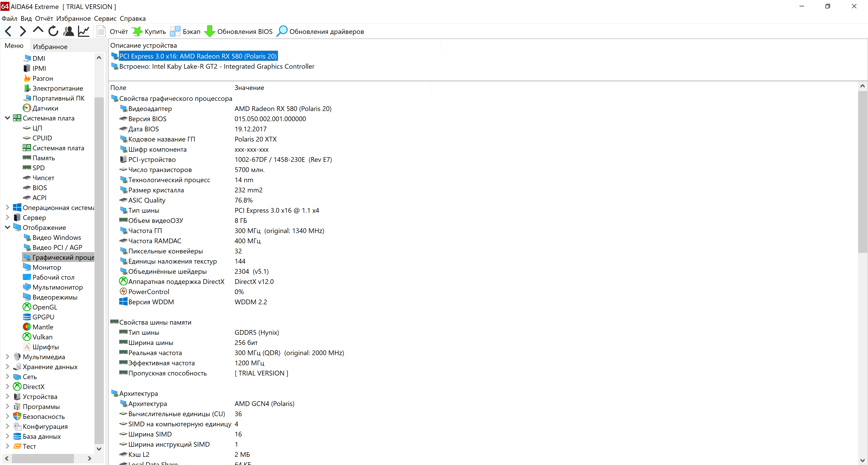This screenshot has width=868, height=465.
Task: Select Память in the tree
Action: pyautogui.click(x=39, y=158)
